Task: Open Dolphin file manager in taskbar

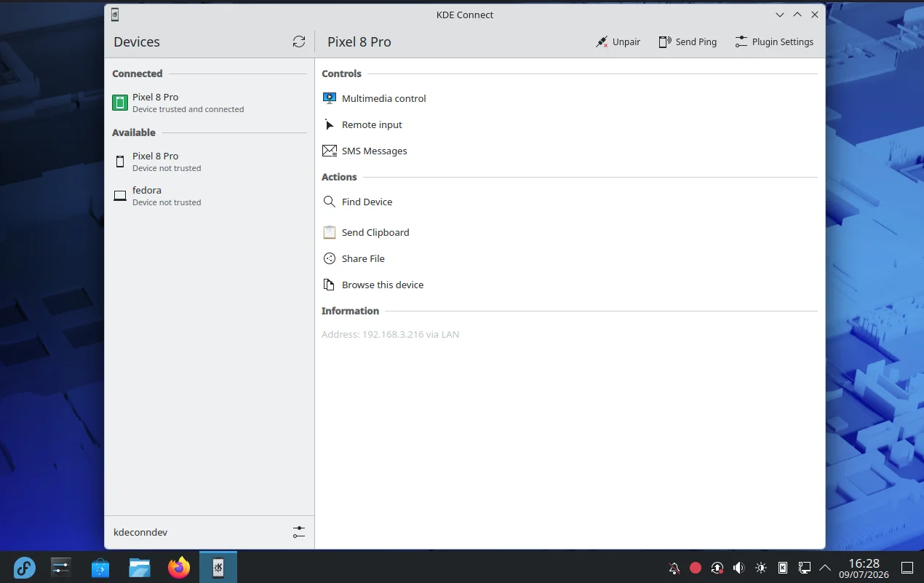Action: 140,568
